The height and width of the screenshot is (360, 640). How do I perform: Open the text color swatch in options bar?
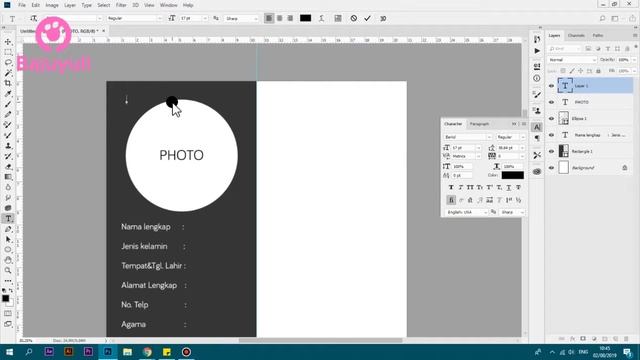pos(305,18)
